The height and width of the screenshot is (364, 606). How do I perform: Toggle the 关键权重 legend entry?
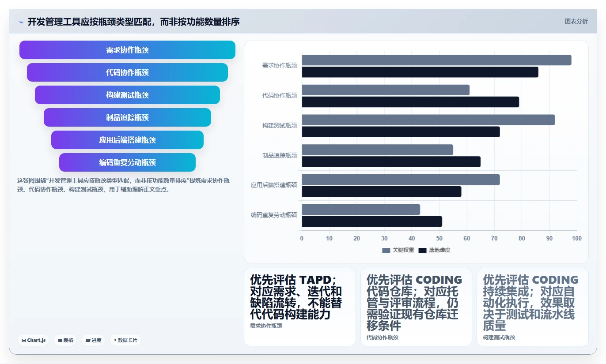(398, 250)
